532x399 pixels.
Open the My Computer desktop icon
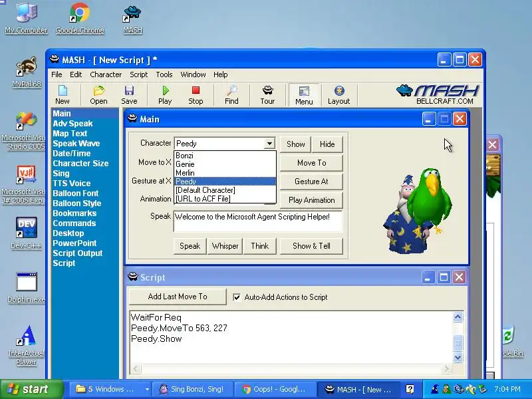(26, 19)
